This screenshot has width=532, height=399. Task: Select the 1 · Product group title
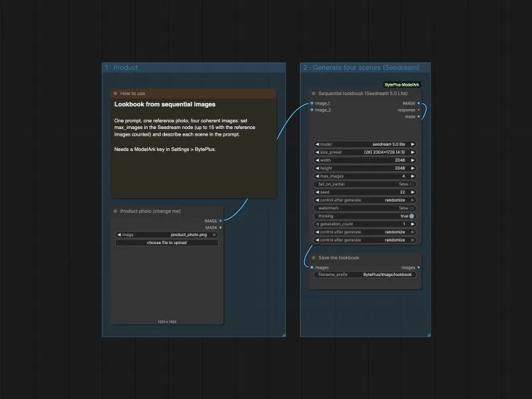click(122, 68)
